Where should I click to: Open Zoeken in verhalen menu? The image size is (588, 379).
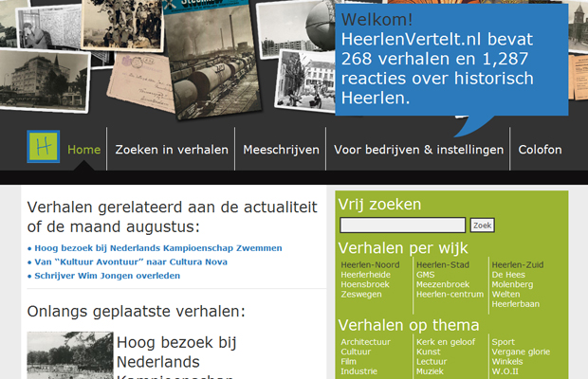click(172, 150)
